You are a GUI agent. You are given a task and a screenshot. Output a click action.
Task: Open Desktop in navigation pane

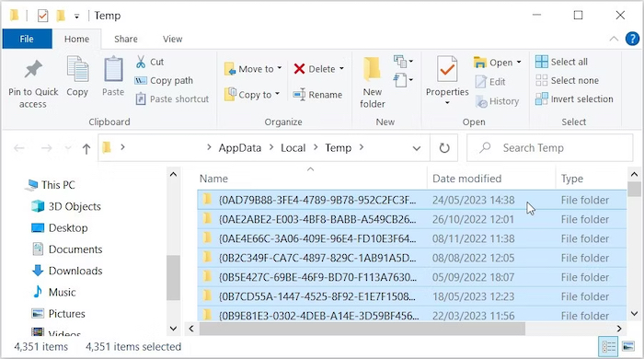click(60, 227)
